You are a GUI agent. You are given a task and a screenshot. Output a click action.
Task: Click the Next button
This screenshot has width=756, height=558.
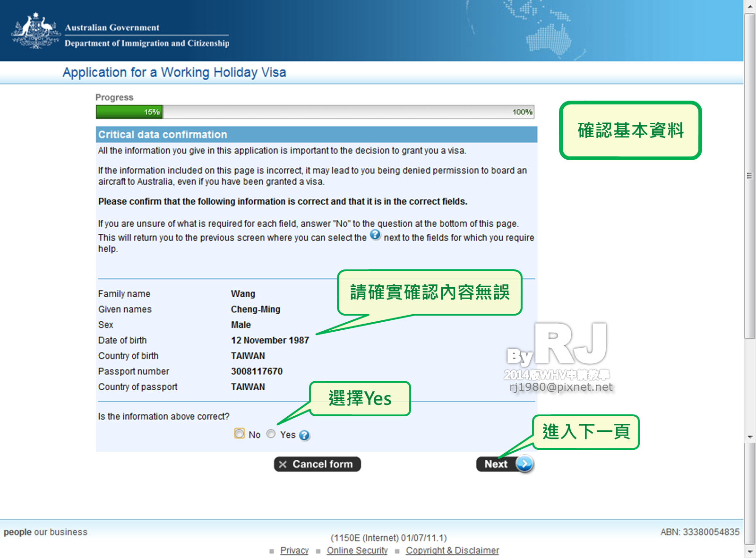[x=505, y=464]
